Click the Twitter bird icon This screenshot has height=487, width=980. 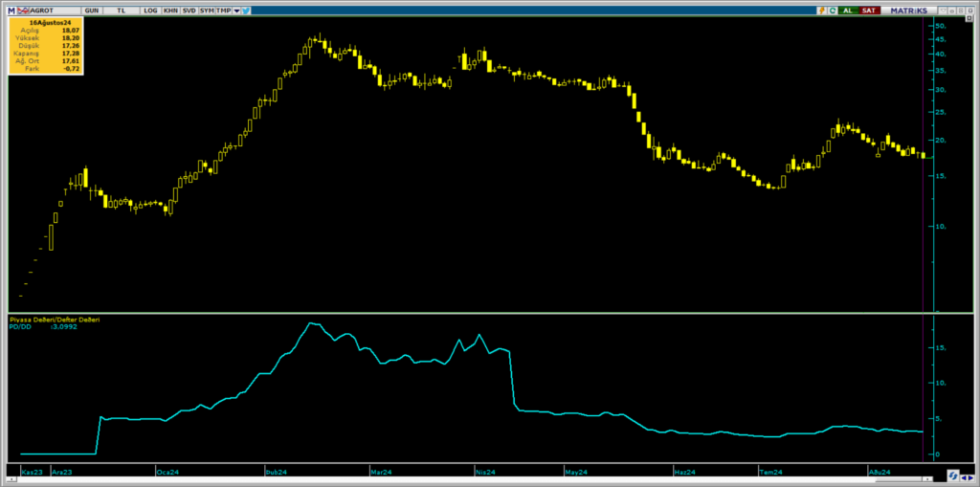coord(246,11)
